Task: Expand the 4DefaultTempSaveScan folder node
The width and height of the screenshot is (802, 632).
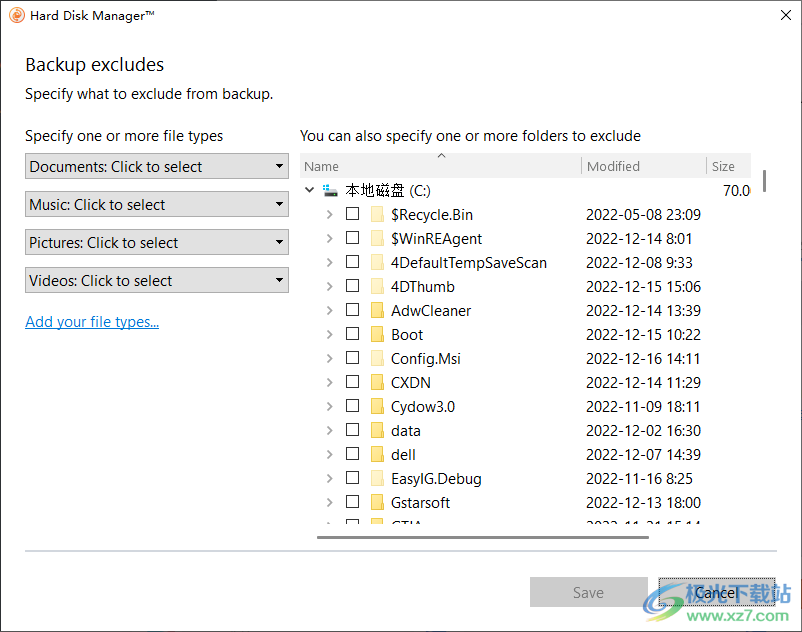Action: pyautogui.click(x=329, y=262)
